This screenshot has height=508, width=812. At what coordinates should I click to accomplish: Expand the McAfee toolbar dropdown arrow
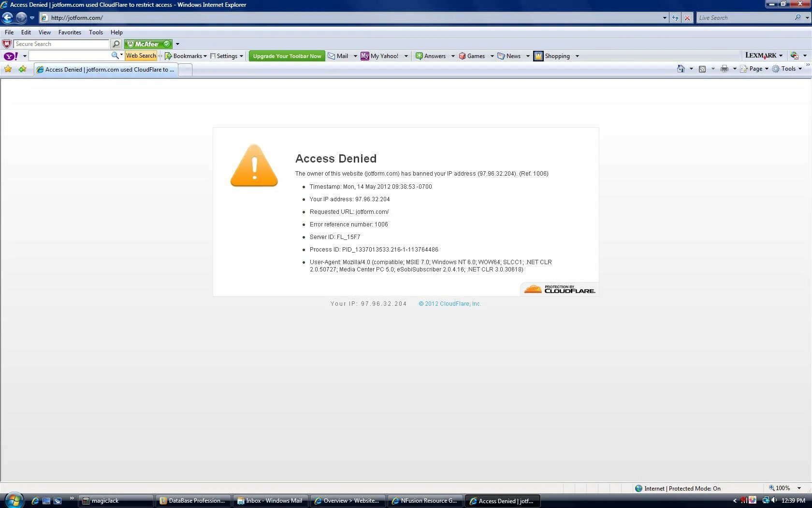pyautogui.click(x=177, y=44)
